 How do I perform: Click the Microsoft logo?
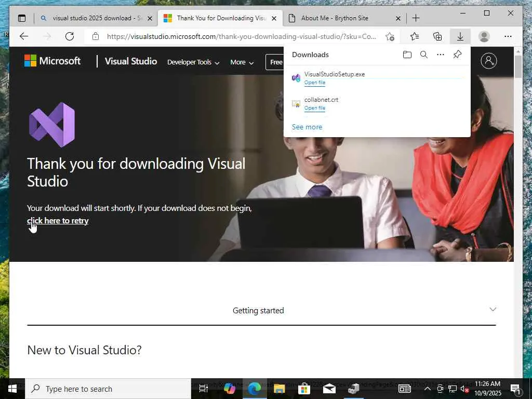tap(52, 61)
